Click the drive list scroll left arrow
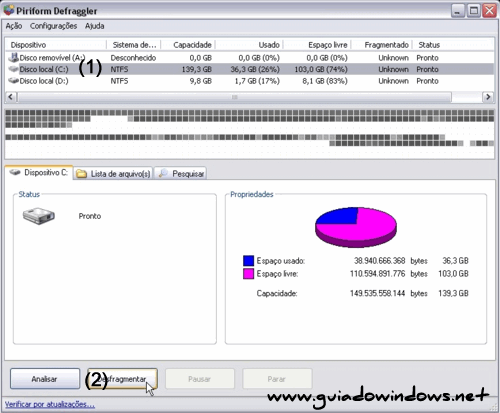Screen dimensions: 500x413 [10, 97]
